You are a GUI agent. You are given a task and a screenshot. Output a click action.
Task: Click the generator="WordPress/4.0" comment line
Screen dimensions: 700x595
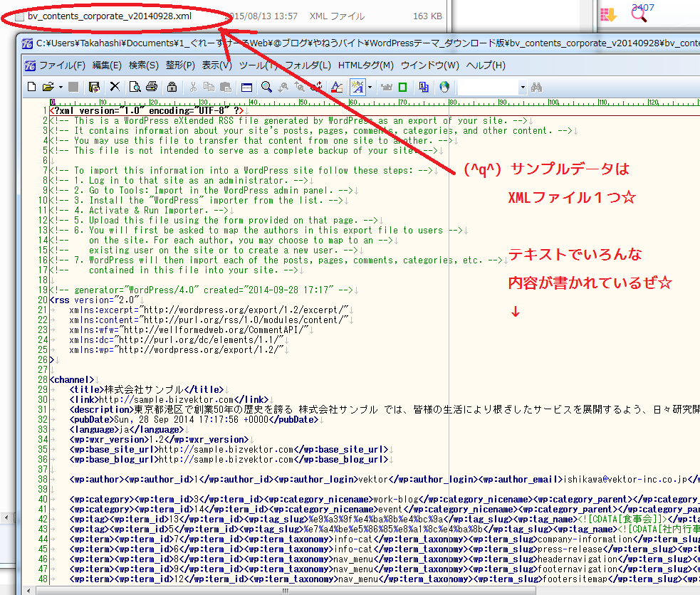tap(202, 290)
